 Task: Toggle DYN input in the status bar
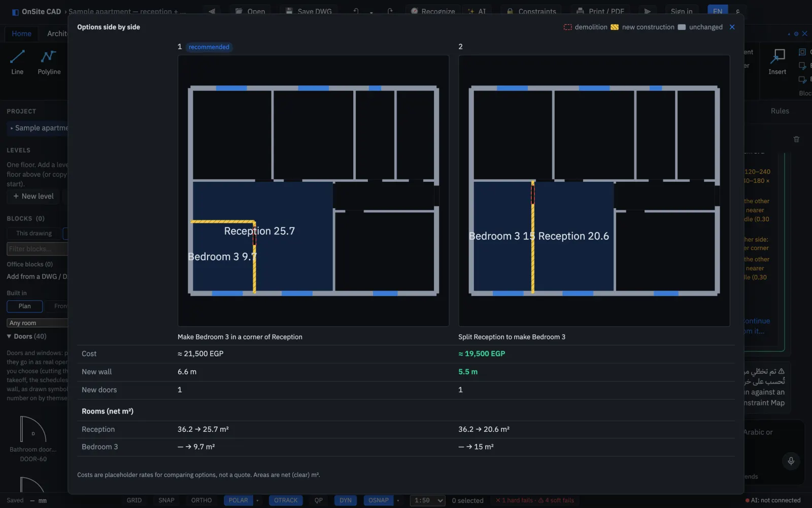point(346,500)
